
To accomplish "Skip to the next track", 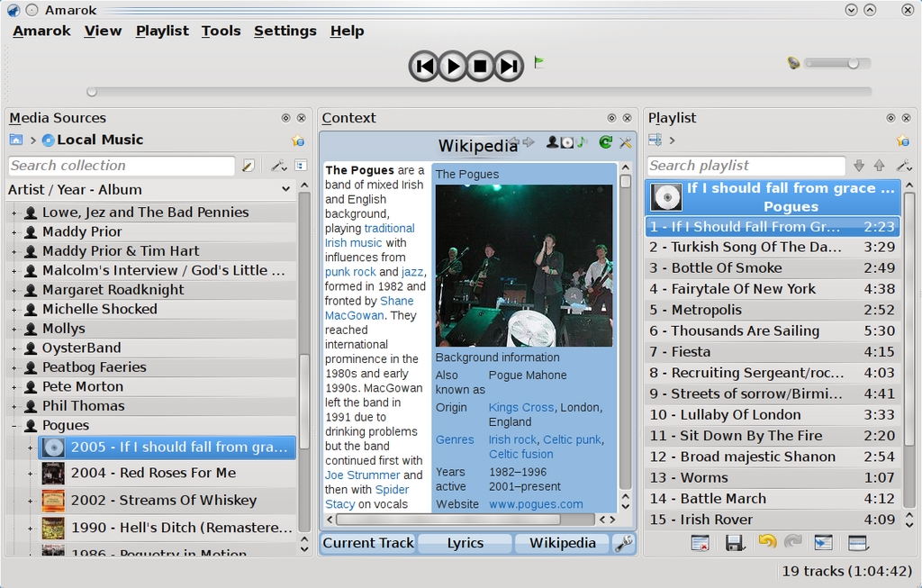I will (x=509, y=66).
